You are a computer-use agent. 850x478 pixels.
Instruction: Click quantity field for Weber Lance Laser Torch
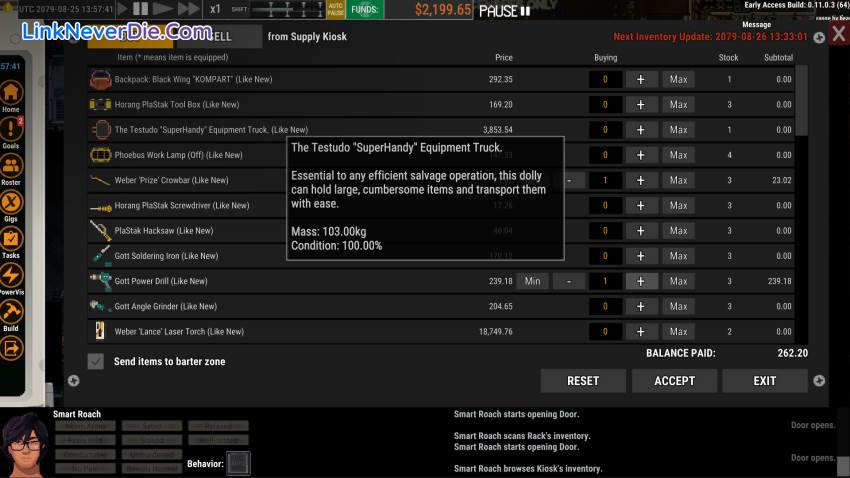tap(605, 332)
